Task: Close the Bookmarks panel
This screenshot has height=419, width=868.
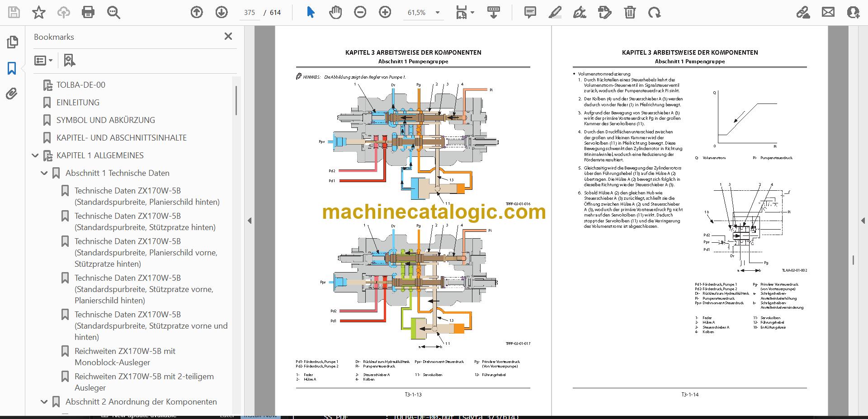Action: 228,36
